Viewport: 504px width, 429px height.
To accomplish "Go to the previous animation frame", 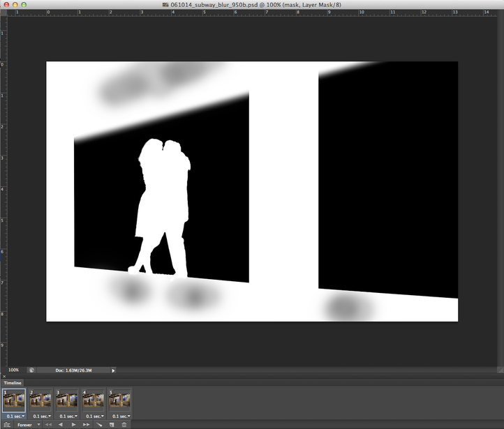I will click(x=61, y=424).
